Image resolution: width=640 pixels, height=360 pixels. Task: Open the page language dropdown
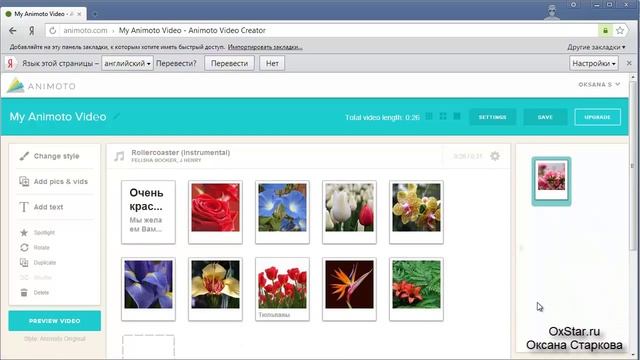click(127, 63)
